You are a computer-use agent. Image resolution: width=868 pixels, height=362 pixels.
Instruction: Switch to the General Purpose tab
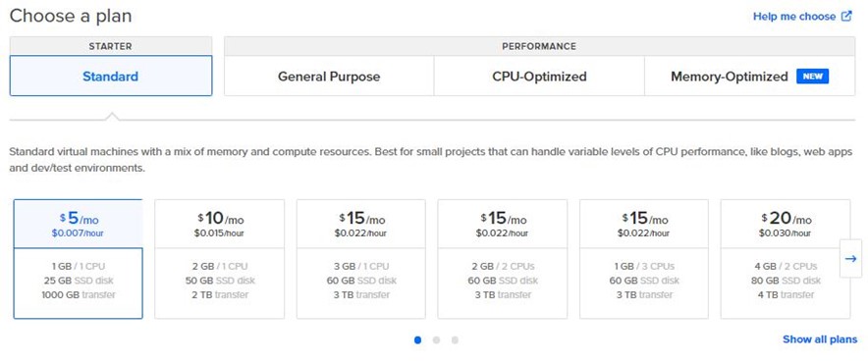click(x=329, y=77)
